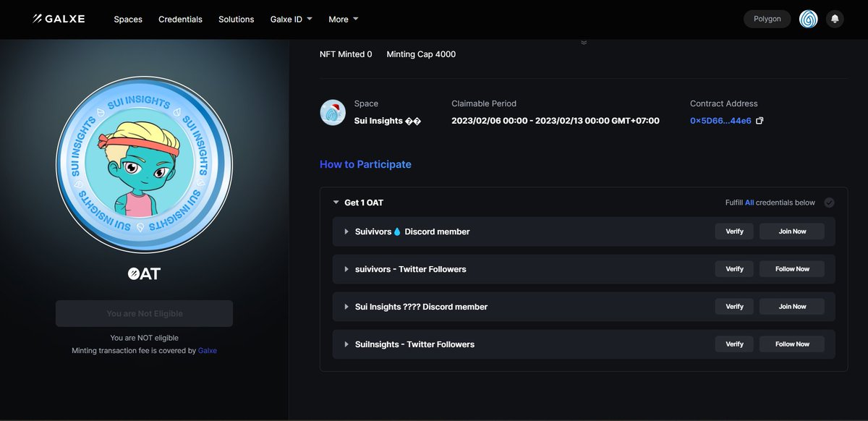Image resolution: width=868 pixels, height=421 pixels.
Task: Click the Contract Address label
Action: (724, 103)
